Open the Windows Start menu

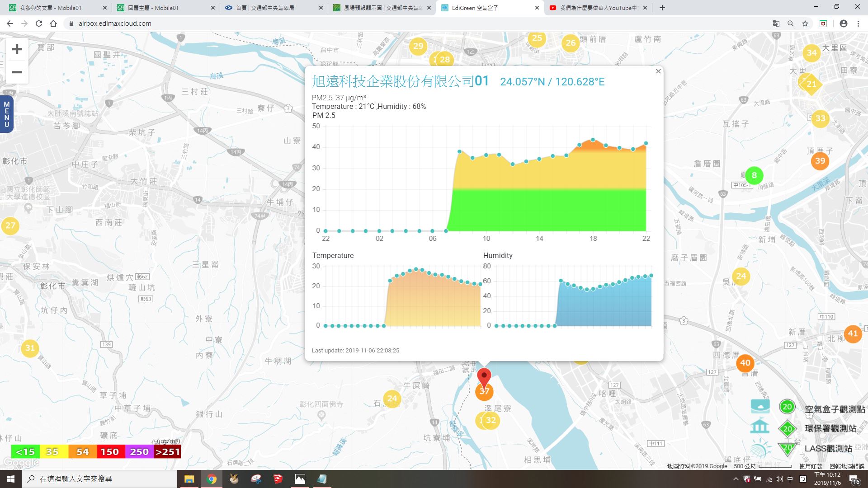[x=11, y=479]
